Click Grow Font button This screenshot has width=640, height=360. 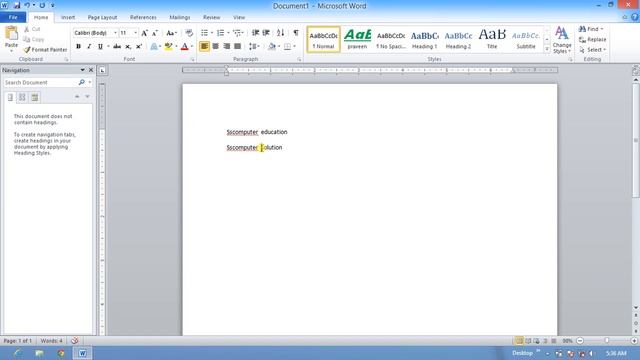pos(144,33)
